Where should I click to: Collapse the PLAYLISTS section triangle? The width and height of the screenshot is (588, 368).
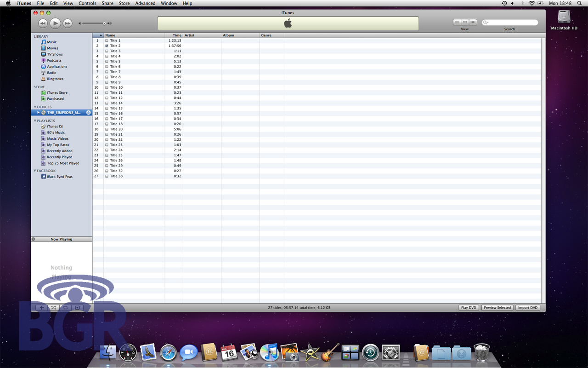(x=35, y=121)
